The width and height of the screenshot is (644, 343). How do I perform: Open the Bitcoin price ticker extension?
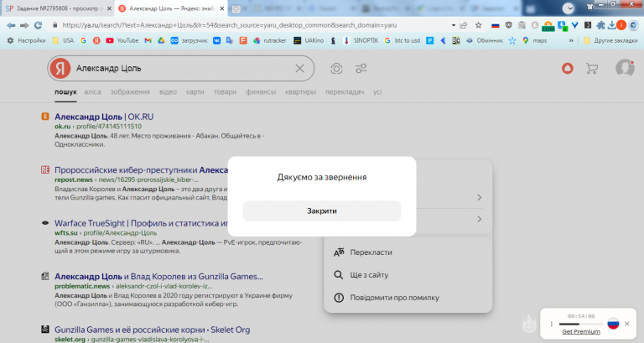[x=548, y=26]
